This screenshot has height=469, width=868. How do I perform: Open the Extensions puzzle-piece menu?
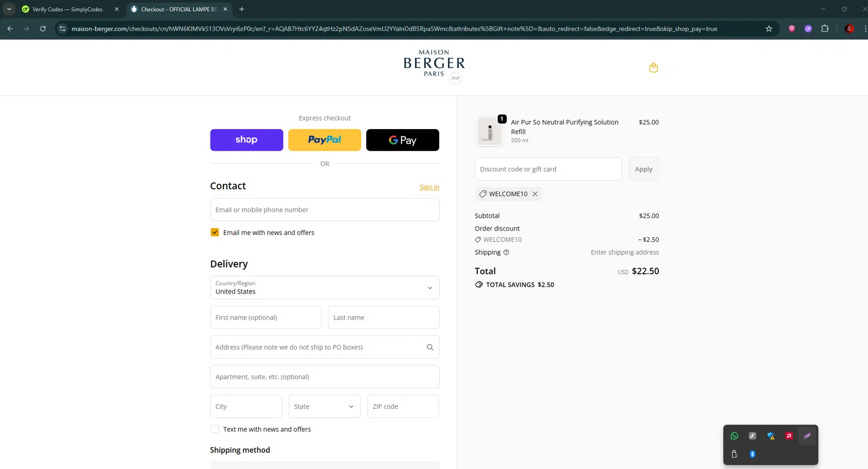825,28
